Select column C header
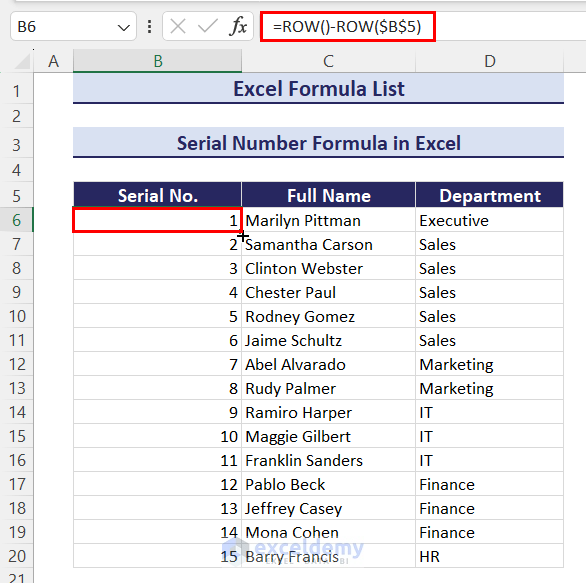This screenshot has height=583, width=586. pos(329,61)
